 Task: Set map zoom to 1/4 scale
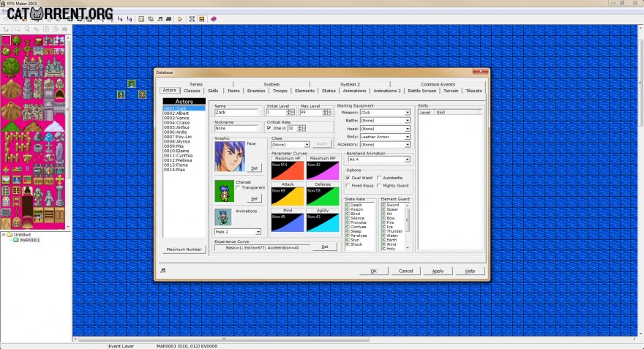tap(120, 19)
